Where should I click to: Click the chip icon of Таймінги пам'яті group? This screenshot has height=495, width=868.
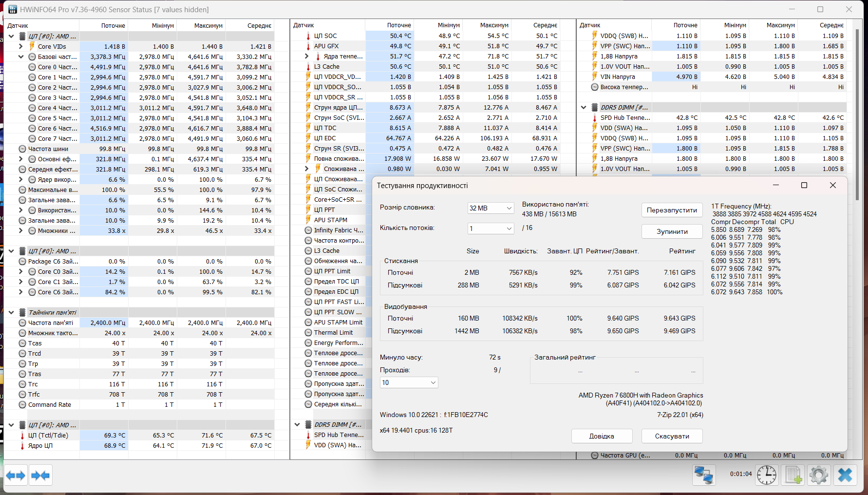tap(22, 312)
